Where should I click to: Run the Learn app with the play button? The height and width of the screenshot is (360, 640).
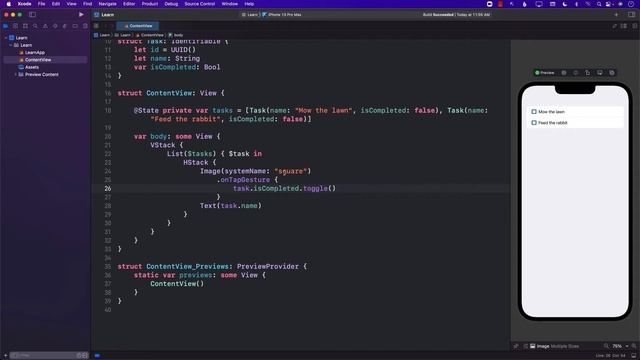tap(81, 14)
